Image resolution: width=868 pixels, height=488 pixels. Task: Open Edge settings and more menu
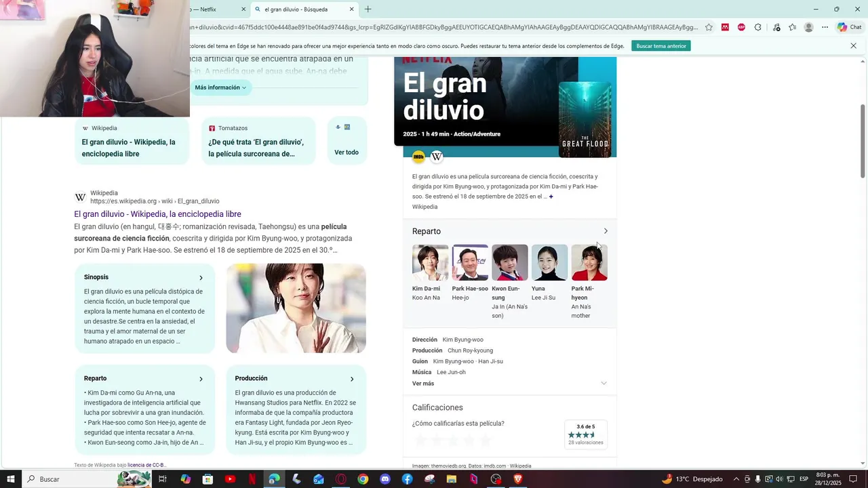point(825,27)
